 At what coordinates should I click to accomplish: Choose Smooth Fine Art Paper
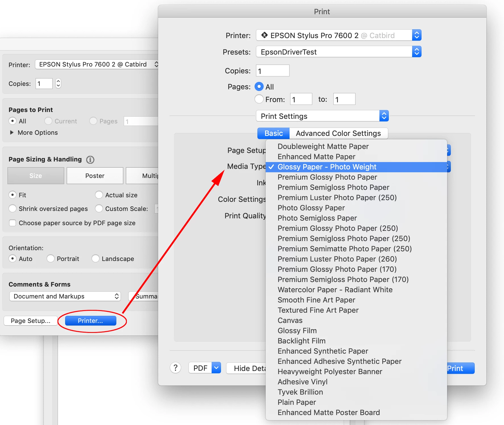pos(356,300)
